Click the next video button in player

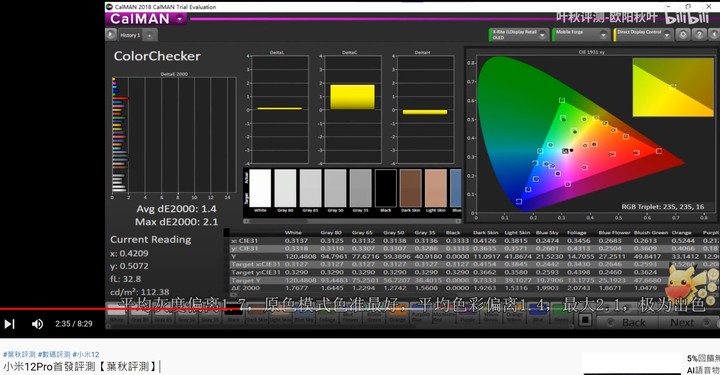(x=10, y=324)
